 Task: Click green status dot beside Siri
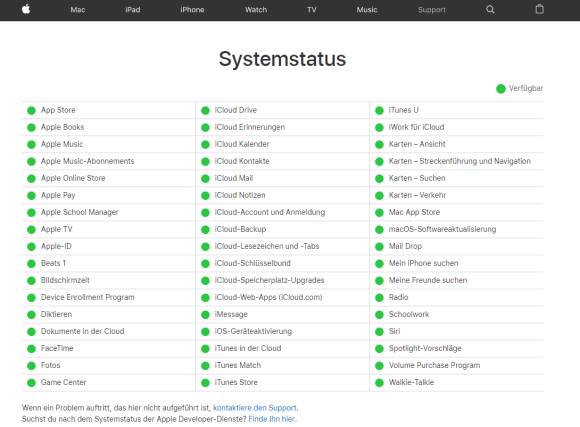coord(379,332)
